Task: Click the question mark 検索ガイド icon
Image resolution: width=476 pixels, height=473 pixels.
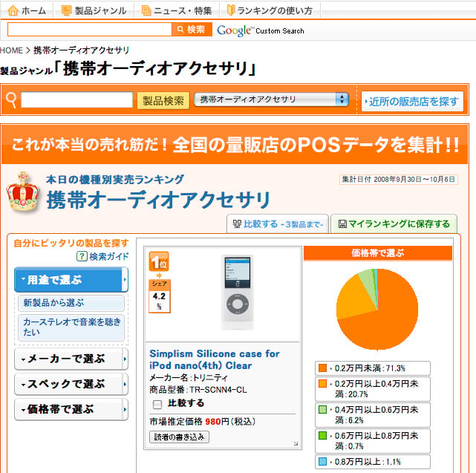Action: tap(82, 256)
